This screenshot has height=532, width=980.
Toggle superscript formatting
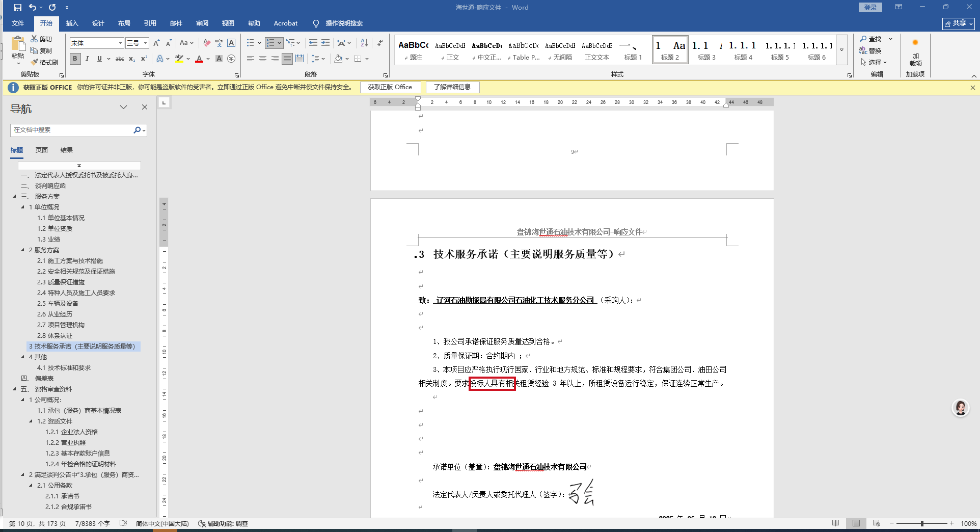pyautogui.click(x=144, y=59)
